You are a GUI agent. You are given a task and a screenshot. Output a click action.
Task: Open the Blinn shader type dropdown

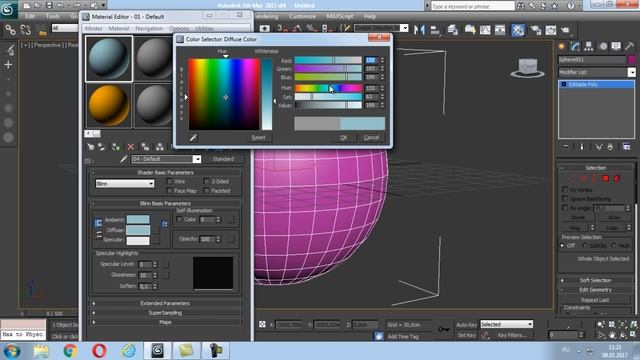click(x=125, y=184)
